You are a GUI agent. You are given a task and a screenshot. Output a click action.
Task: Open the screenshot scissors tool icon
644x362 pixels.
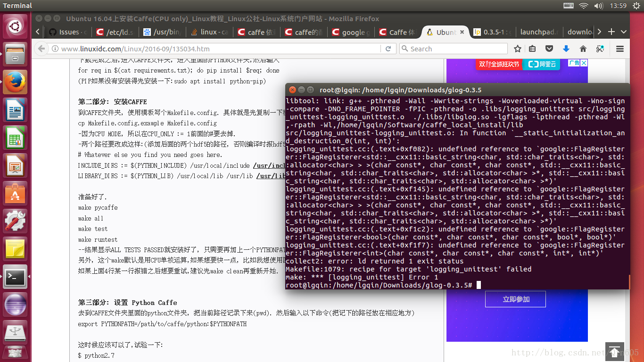click(x=600, y=49)
